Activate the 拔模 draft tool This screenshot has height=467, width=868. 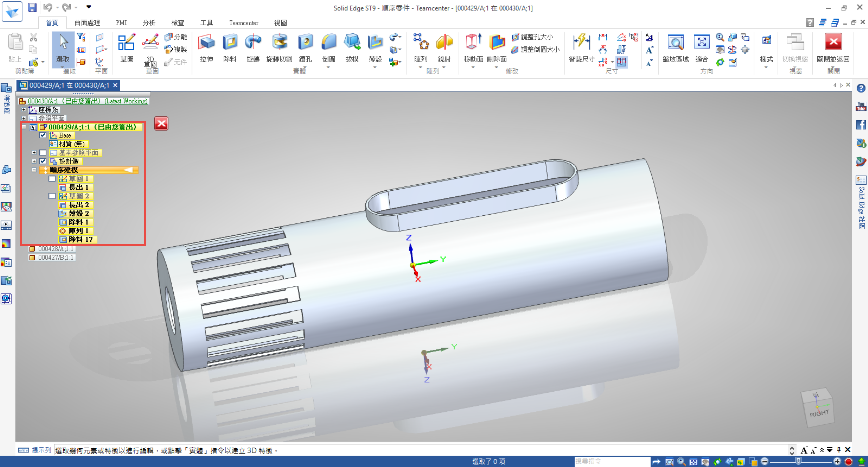tap(352, 48)
